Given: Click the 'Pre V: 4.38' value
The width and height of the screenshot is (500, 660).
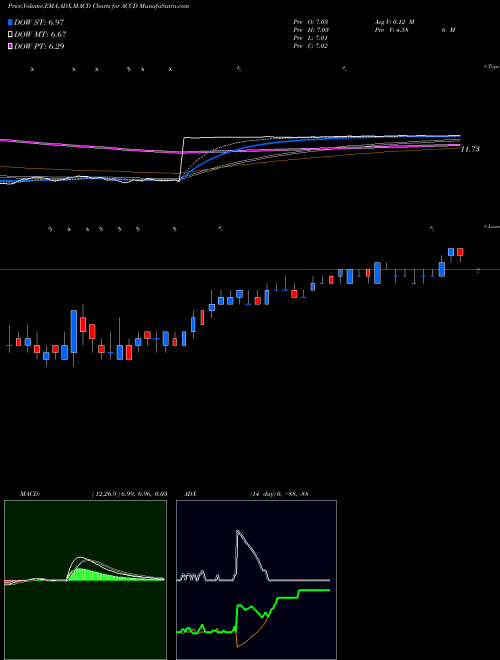Looking at the screenshot, I should point(391,30).
